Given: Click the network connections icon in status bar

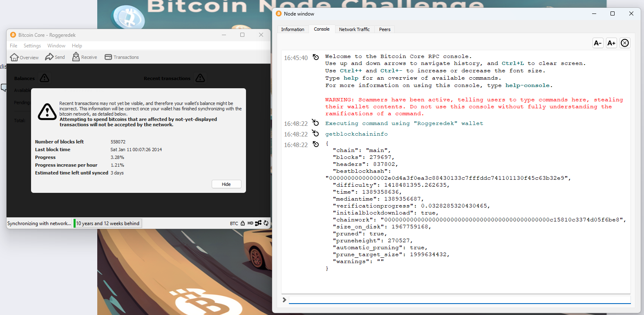Looking at the screenshot, I should click(x=258, y=223).
